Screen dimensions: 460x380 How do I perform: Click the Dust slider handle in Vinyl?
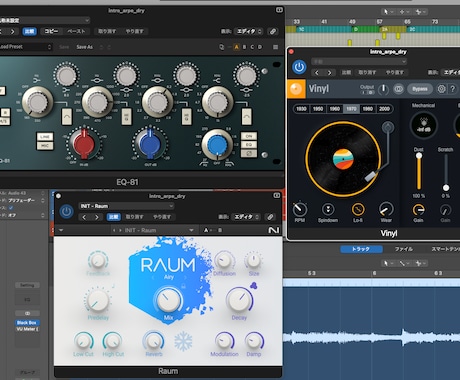pos(419,156)
